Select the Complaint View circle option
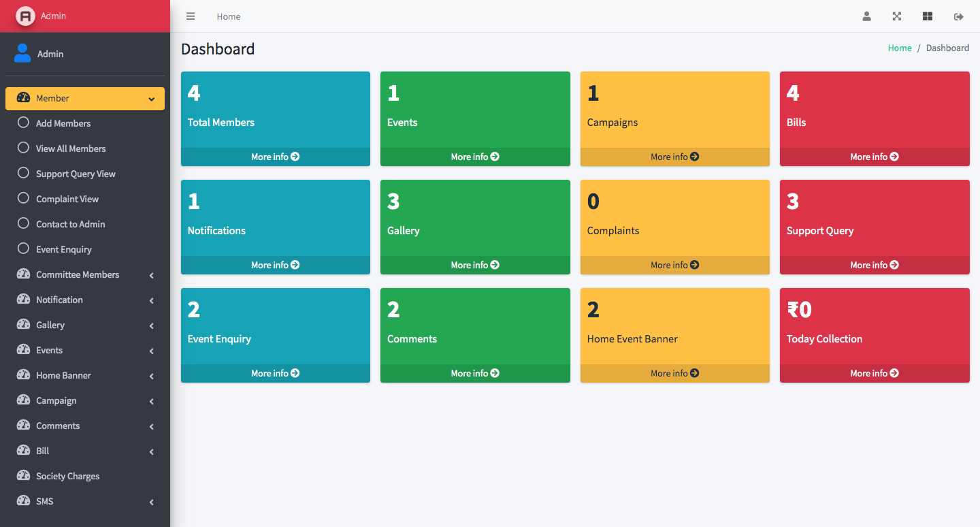 (24, 199)
